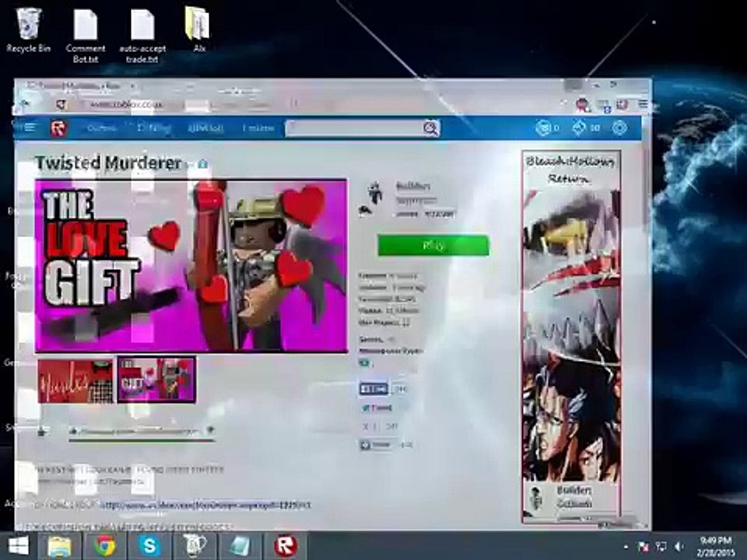747x560 pixels.
Task: Focus the ROBLOX search field
Action: click(354, 128)
